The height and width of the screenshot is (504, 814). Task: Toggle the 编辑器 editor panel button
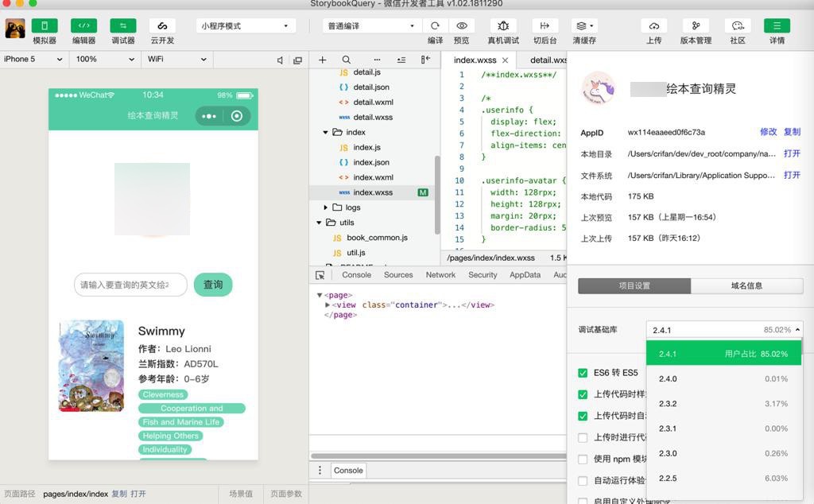point(83,26)
